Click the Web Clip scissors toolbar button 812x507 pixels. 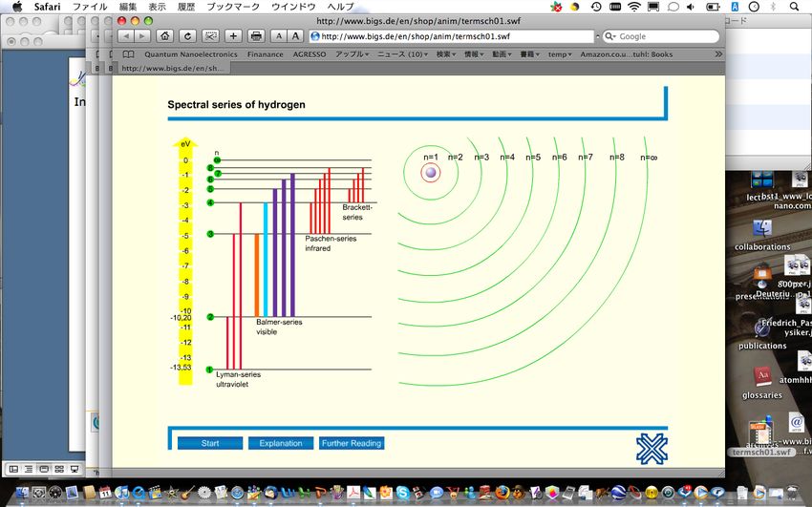click(210, 36)
